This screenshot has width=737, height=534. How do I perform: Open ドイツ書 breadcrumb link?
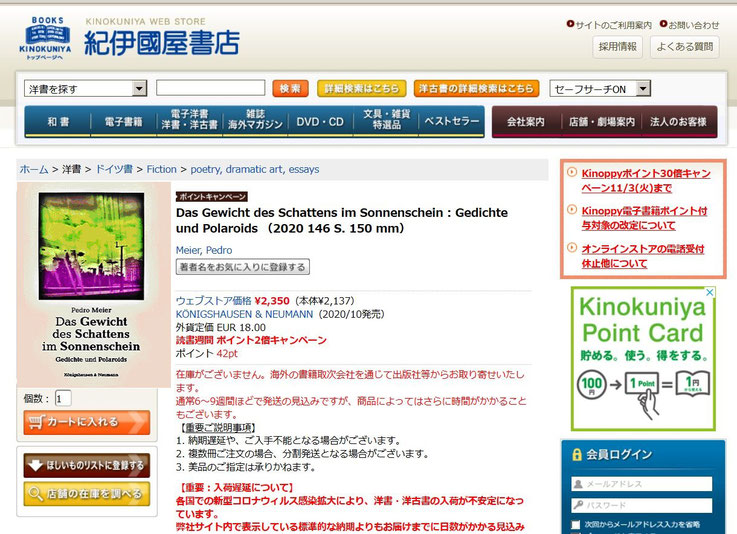coord(114,169)
